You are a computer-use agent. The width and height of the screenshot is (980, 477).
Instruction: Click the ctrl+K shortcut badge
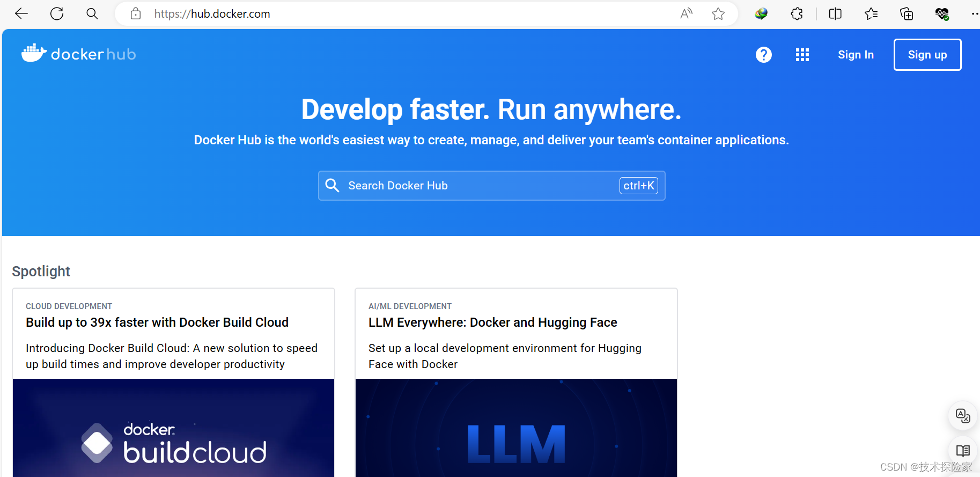pos(639,186)
